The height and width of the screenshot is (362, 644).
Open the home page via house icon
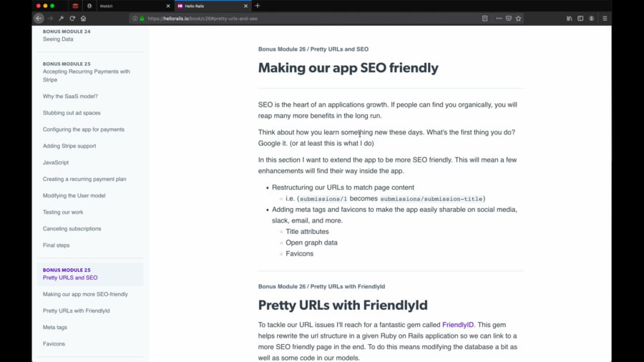click(84, 19)
